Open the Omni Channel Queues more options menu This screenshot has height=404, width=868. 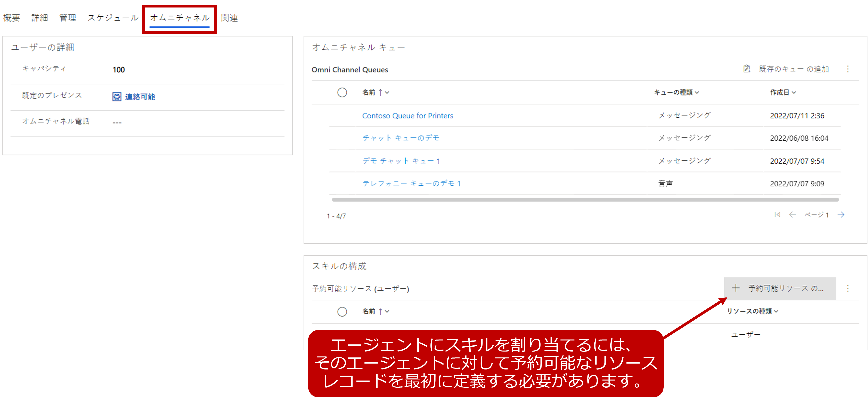coord(848,69)
